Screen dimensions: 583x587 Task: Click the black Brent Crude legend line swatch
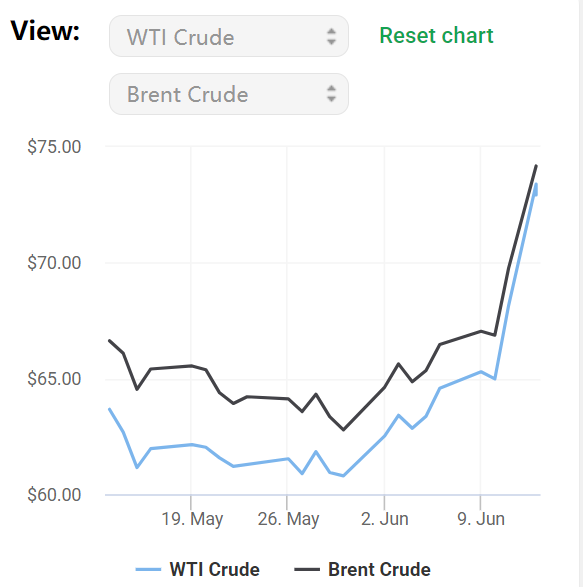[307, 569]
